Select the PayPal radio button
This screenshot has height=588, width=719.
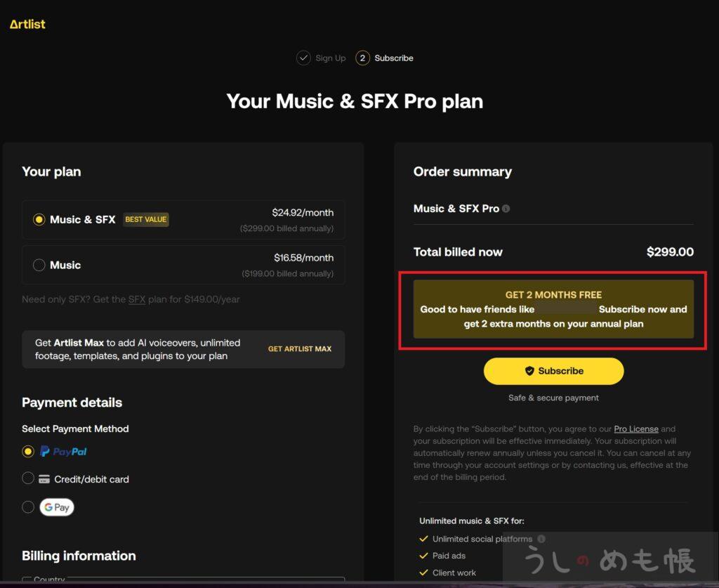[28, 451]
